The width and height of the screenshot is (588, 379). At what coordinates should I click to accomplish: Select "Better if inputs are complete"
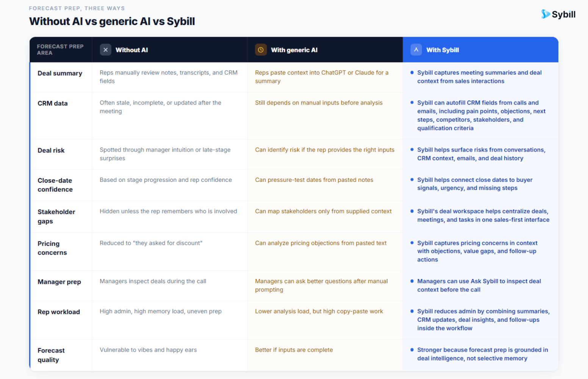click(x=294, y=350)
